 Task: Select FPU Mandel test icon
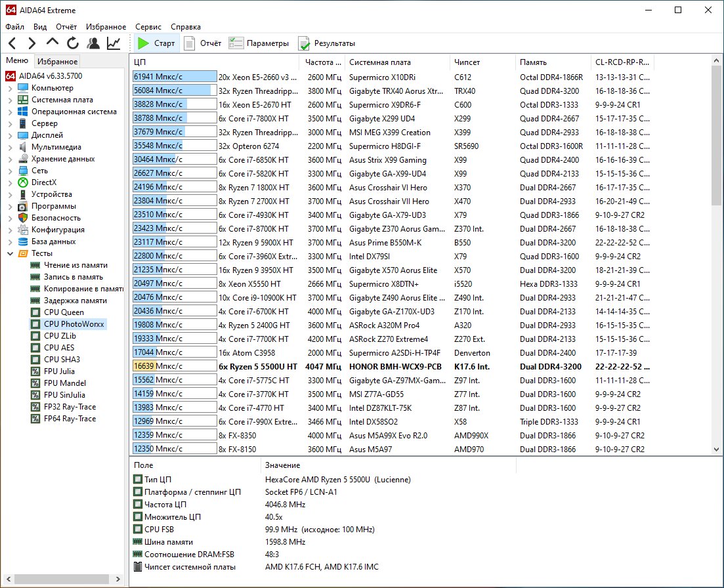[35, 383]
